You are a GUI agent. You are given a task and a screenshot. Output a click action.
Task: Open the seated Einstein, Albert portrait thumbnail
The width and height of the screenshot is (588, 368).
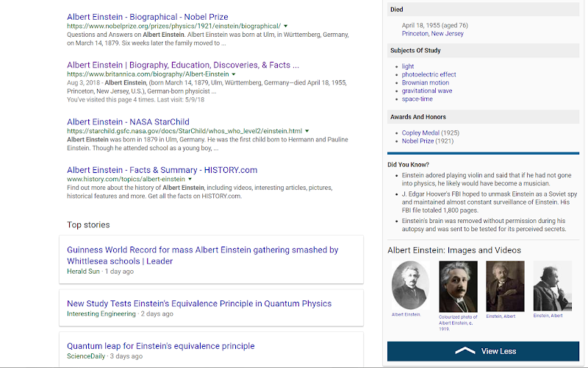[505, 286]
